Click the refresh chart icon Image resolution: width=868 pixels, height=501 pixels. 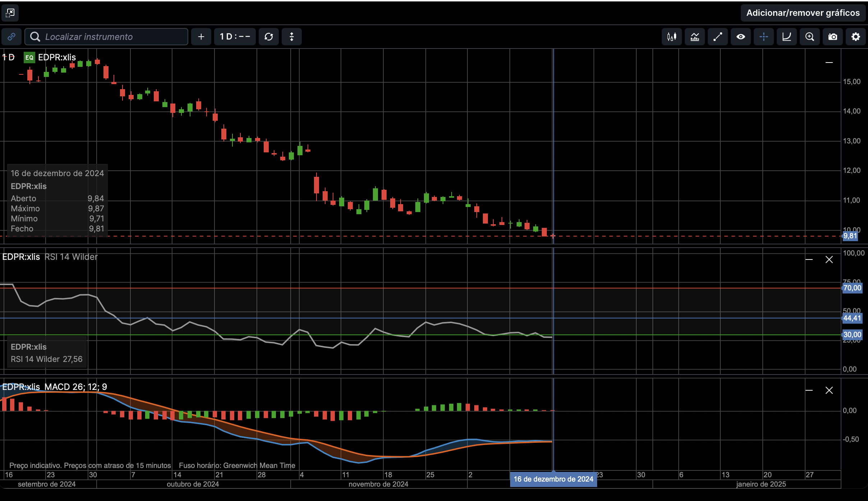(x=269, y=37)
